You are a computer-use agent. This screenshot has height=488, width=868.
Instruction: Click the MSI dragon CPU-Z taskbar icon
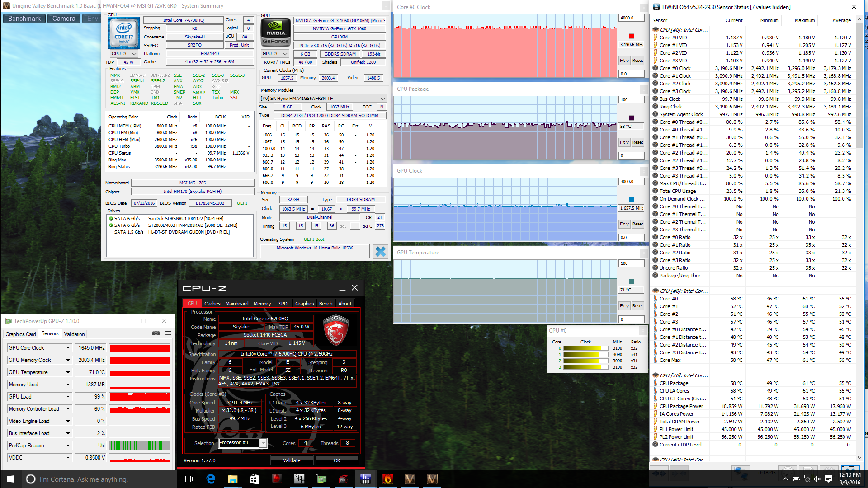tap(343, 479)
